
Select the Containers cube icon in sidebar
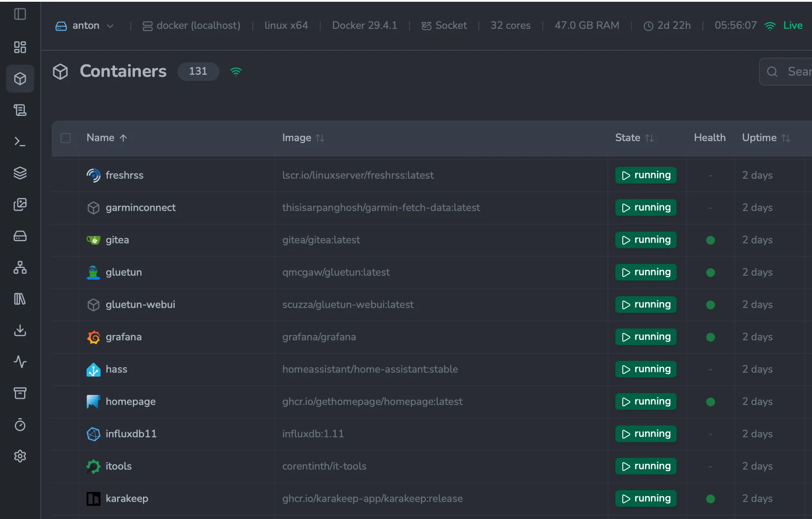[x=20, y=79]
